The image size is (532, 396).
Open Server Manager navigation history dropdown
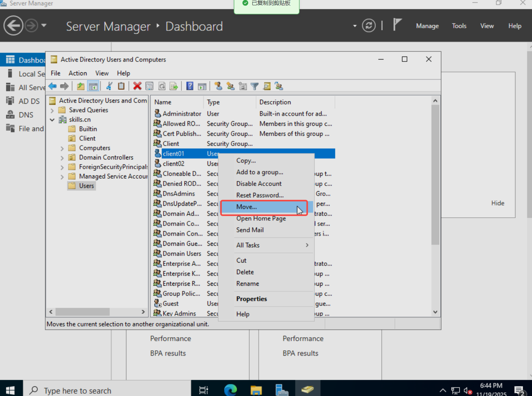(44, 25)
